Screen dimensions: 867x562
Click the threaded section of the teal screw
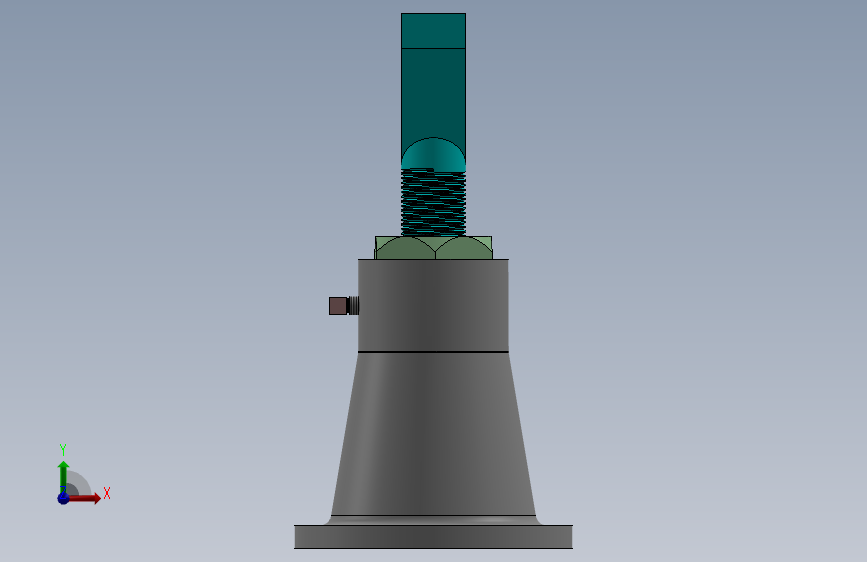(x=433, y=203)
